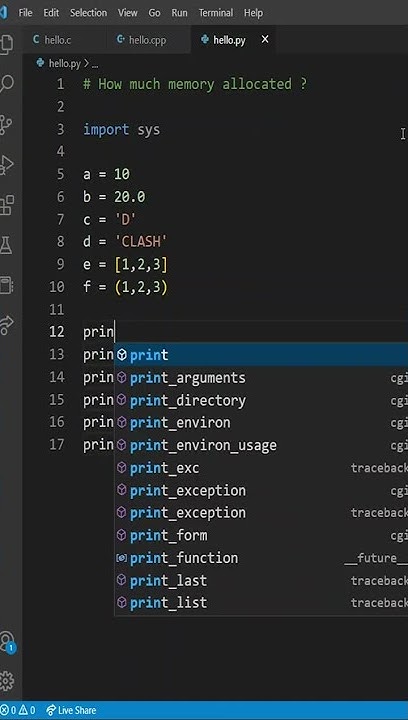Open the Extensions view
The image size is (408, 720).
[x=6, y=205]
